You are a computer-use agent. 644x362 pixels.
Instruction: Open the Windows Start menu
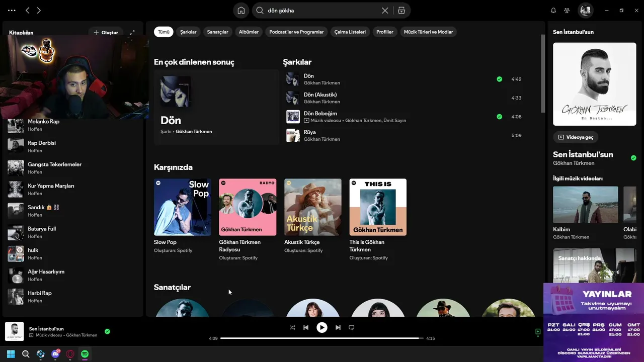(x=11, y=354)
